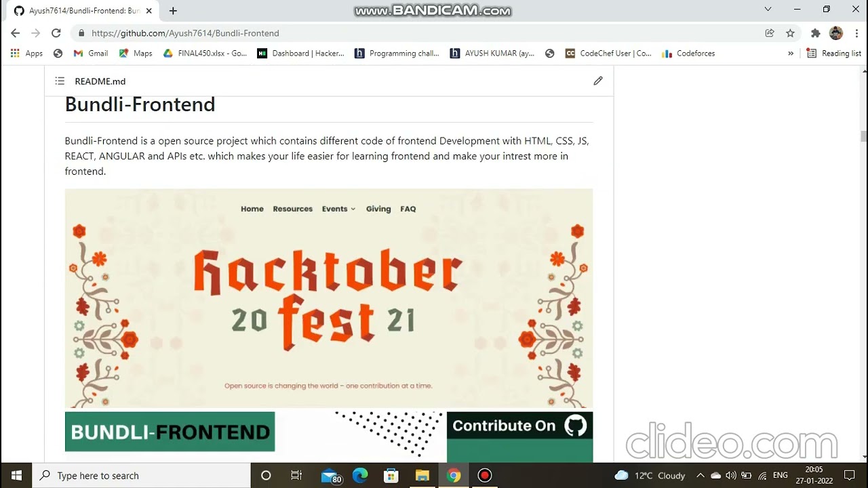Open the Dashboard HackerRank bookmark
The image size is (868, 488).
pos(300,53)
